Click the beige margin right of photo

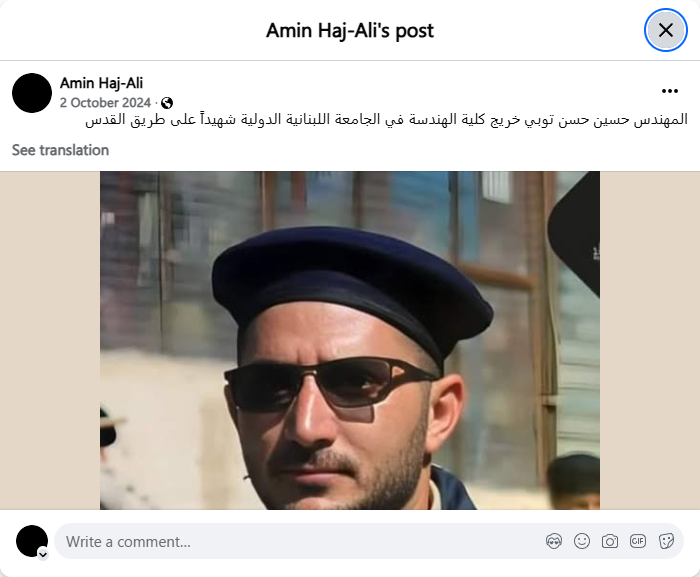pyautogui.click(x=650, y=340)
